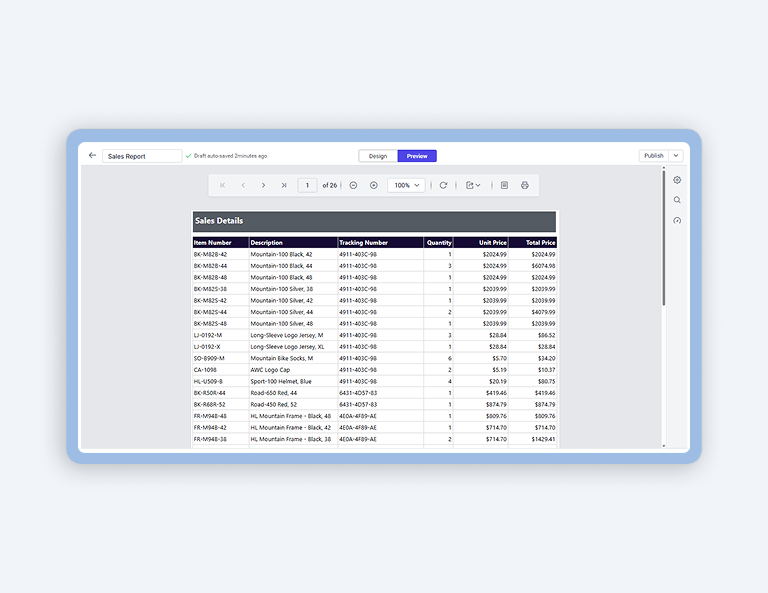768x593 pixels.
Task: Open settings gear in right sidebar
Action: (x=677, y=180)
